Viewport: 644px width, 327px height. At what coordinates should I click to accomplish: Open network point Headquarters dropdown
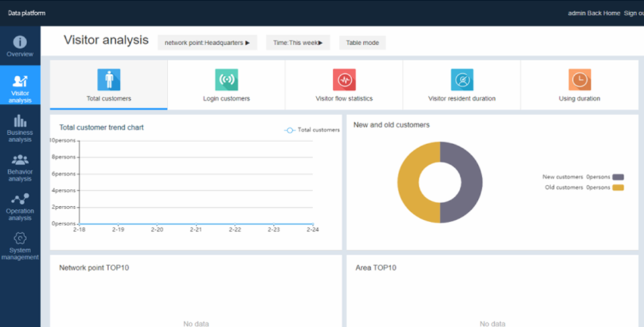[x=207, y=43]
